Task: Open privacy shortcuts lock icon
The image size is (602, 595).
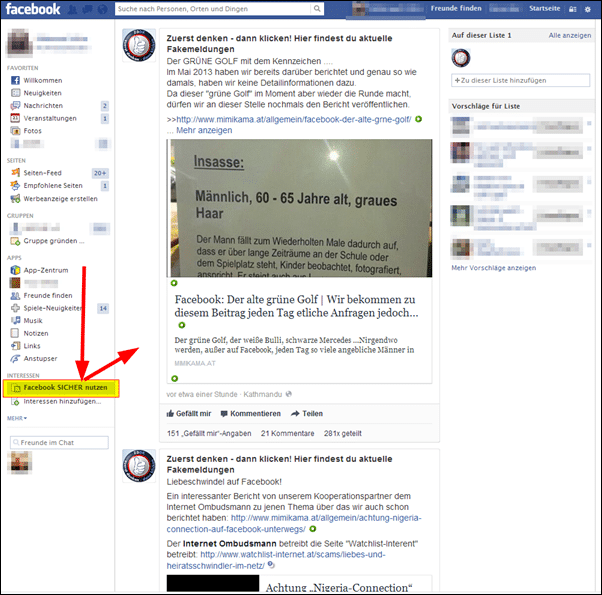Action: pos(572,9)
